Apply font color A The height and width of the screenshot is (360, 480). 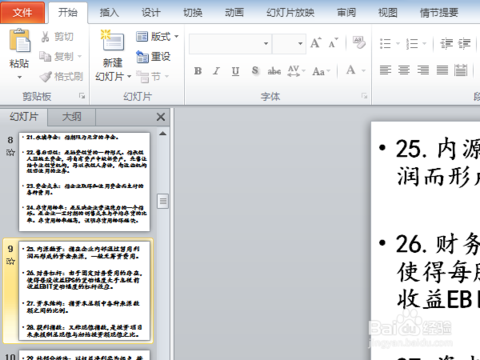350,70
